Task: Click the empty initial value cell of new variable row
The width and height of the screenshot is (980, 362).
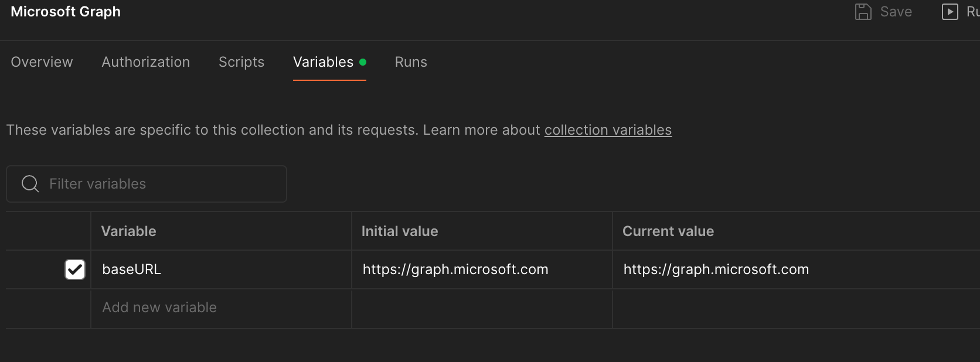Action: coord(482,308)
